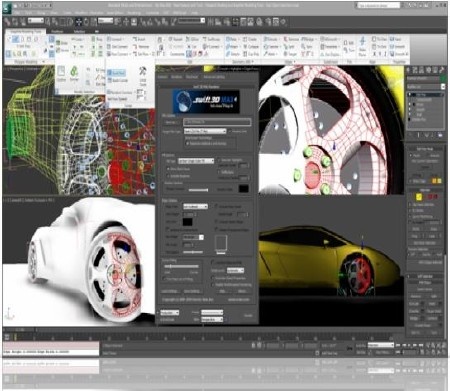
Task: Select the second radio button under the Fill Type dropdown
Action: (168, 176)
